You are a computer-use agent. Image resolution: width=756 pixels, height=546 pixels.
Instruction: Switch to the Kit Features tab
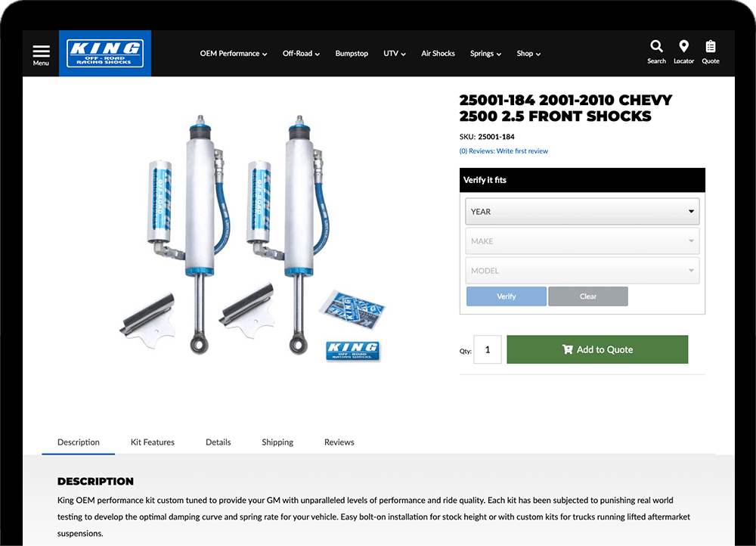coord(153,442)
